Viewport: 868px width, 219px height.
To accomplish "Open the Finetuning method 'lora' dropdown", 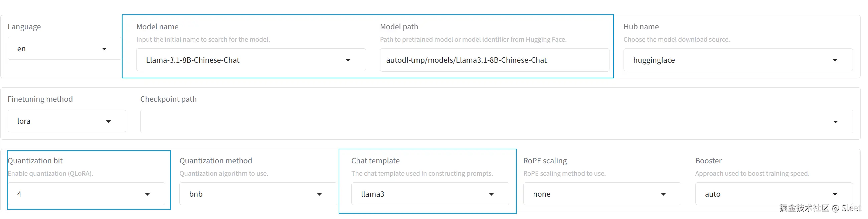I will click(61, 121).
